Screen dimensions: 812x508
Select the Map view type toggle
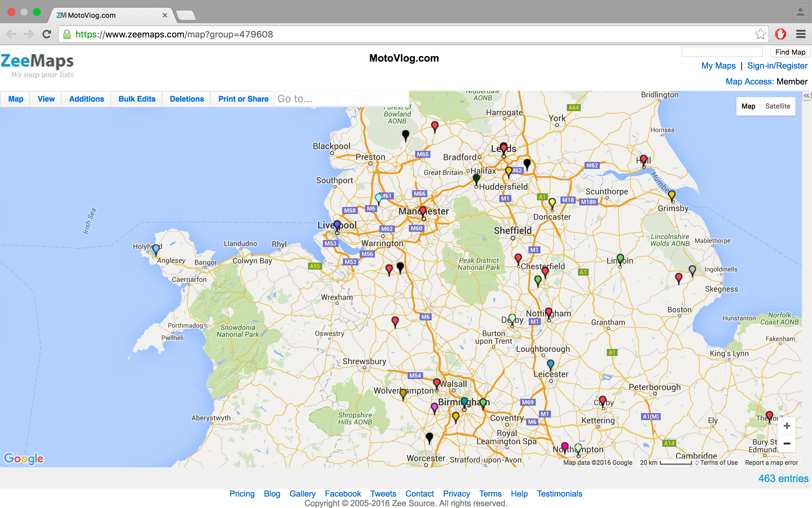click(748, 106)
